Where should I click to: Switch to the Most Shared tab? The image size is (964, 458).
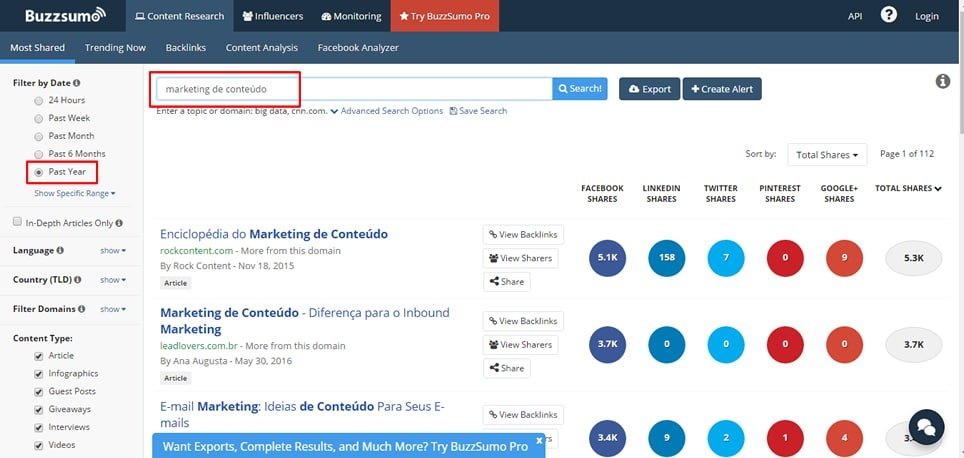coord(38,48)
